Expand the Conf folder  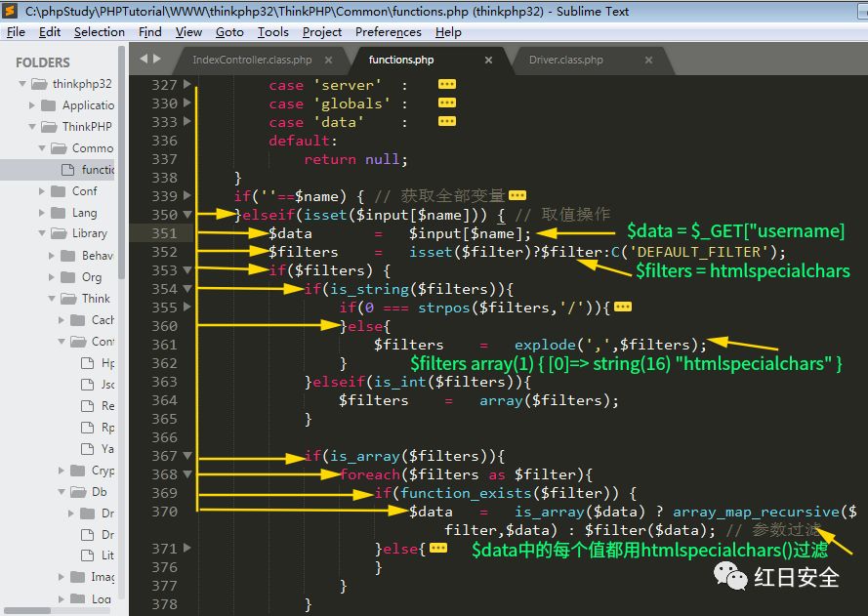pyautogui.click(x=42, y=191)
